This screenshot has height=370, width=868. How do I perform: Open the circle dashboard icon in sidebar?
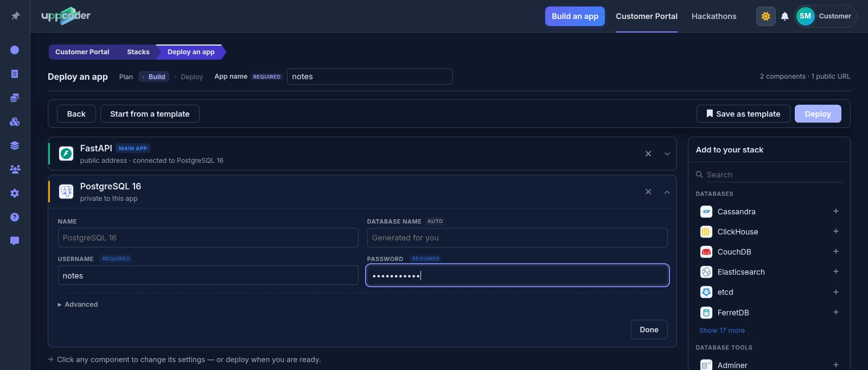(x=15, y=50)
